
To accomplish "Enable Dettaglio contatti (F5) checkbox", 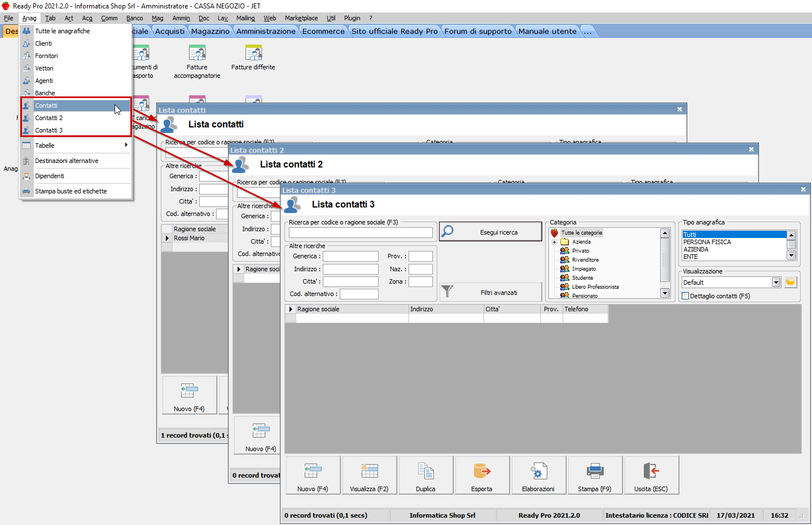I will [x=686, y=296].
